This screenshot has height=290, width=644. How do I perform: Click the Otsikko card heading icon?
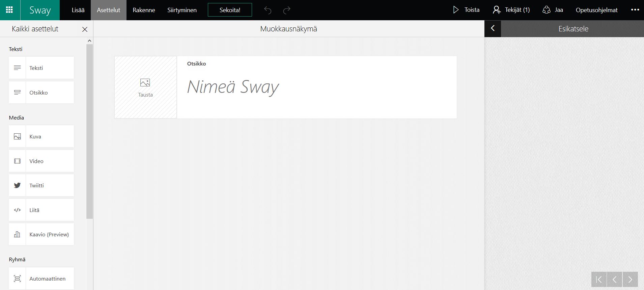coord(17,93)
